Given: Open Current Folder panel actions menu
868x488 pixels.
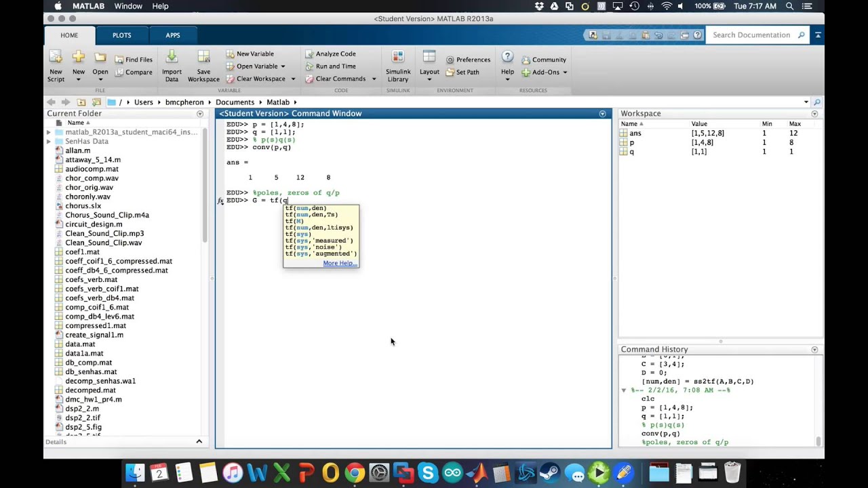Looking at the screenshot, I should [200, 114].
